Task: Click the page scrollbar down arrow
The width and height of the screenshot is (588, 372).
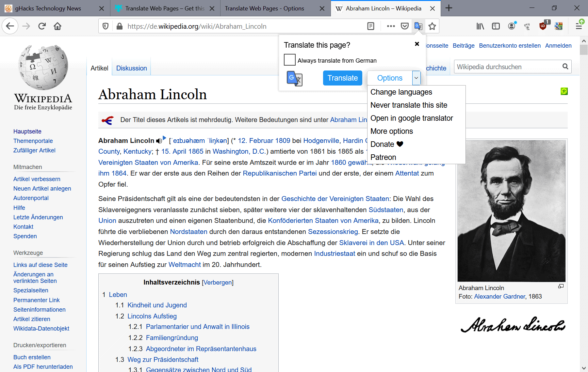Action: tap(584, 368)
